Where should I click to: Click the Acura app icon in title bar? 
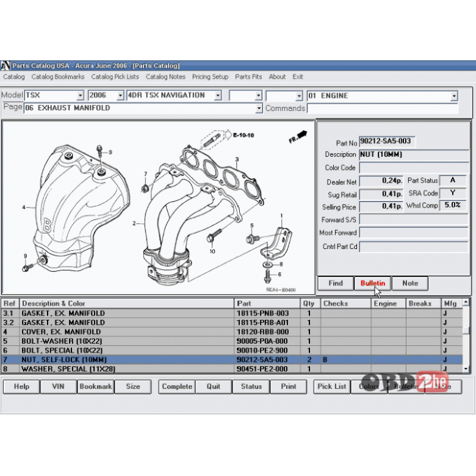click(5, 65)
